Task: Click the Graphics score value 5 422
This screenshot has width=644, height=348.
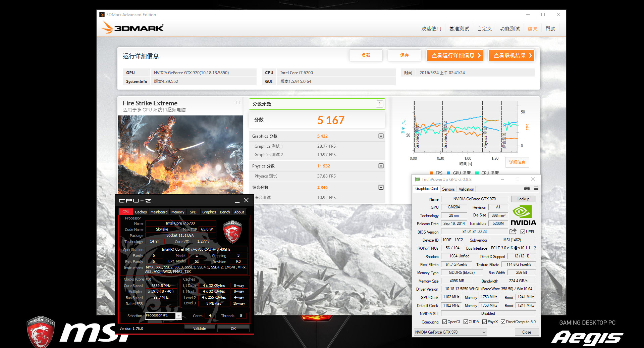Action: (322, 136)
